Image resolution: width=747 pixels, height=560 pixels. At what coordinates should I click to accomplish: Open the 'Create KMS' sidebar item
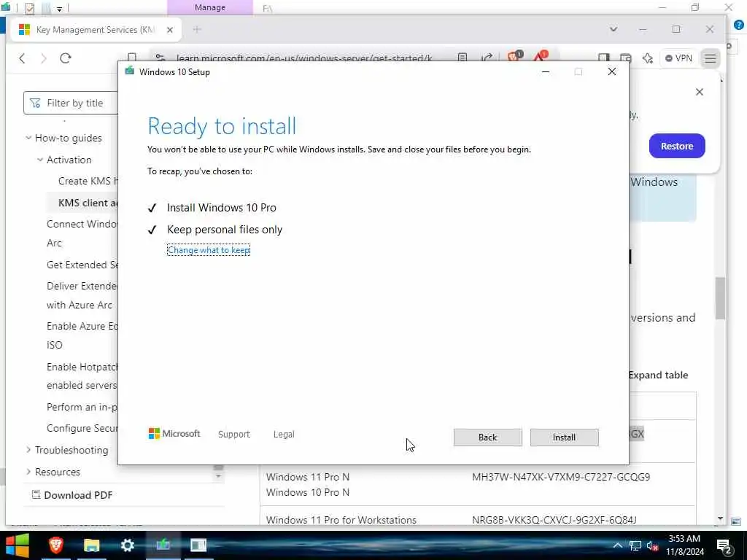[x=88, y=181]
